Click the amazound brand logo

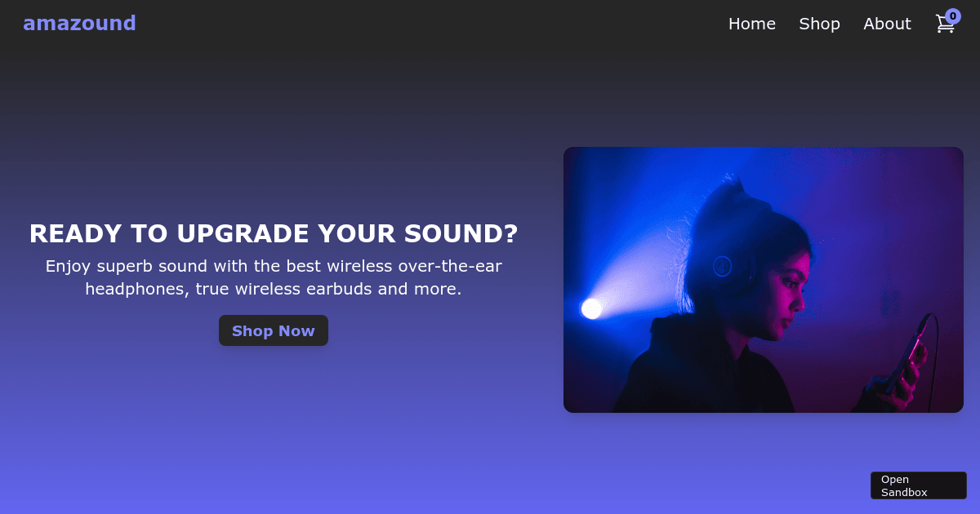pos(79,24)
